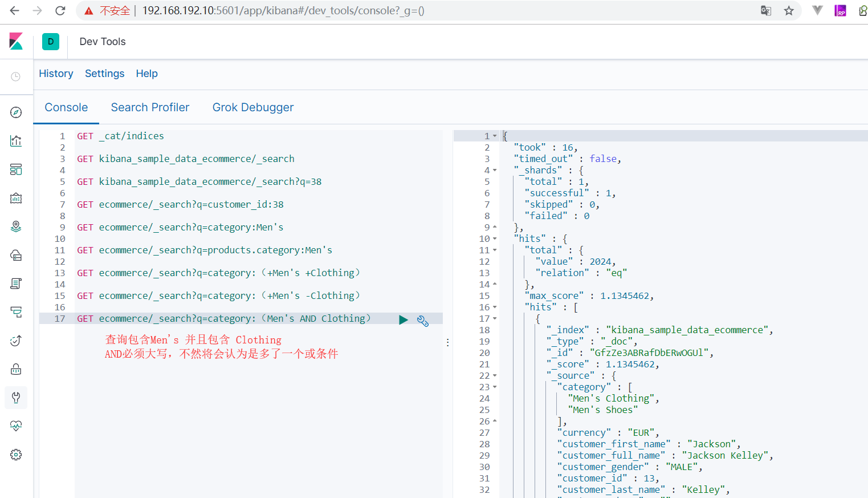
Task: Open Discover compass icon in sidebar
Action: (16, 112)
